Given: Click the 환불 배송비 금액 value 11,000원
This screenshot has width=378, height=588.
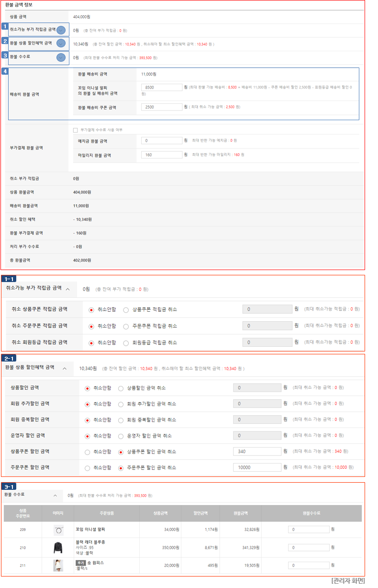Looking at the screenshot, I should point(149,74).
